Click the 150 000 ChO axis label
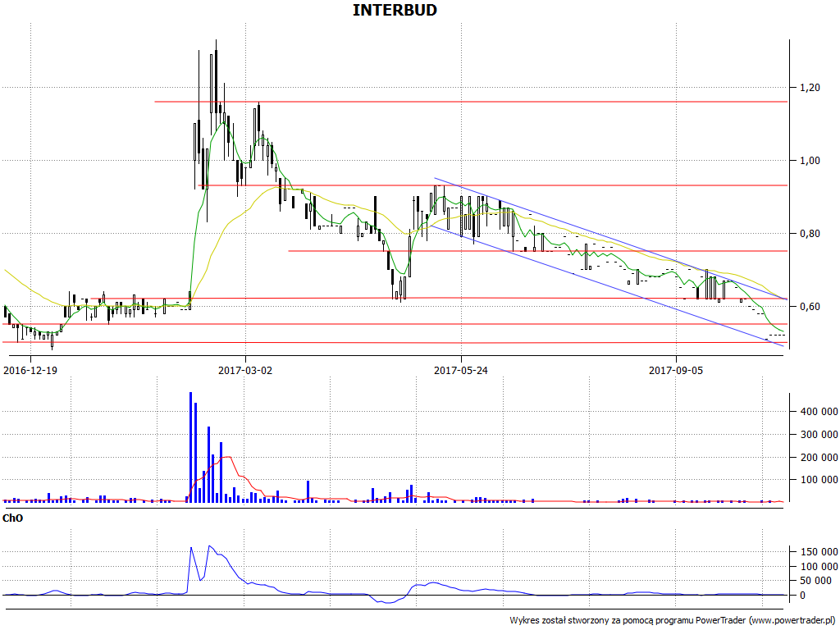Screen dimensions: 840x630 click(x=819, y=552)
